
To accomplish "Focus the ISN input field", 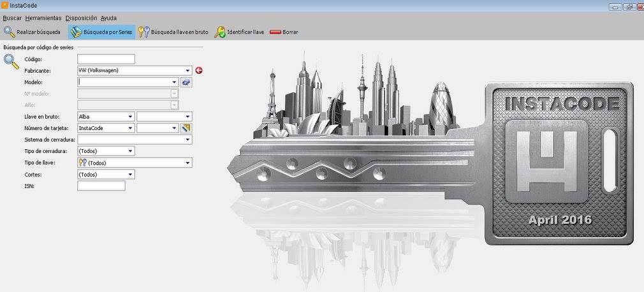I will tap(101, 186).
